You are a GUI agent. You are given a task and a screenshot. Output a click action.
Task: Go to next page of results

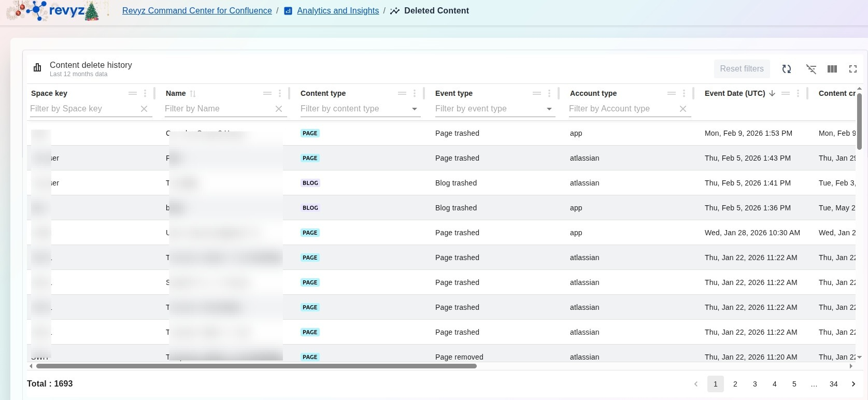click(x=853, y=384)
